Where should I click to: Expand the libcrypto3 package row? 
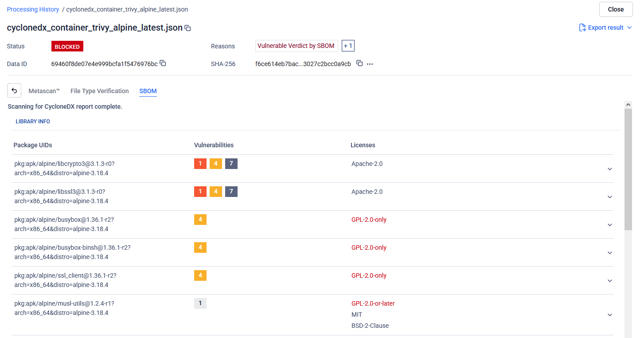tap(609, 169)
